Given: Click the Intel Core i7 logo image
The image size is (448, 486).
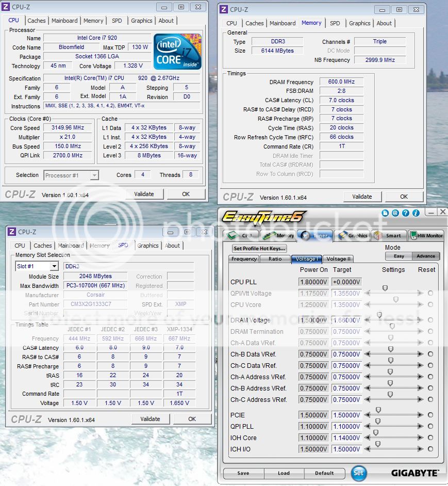Looking at the screenshot, I should [x=177, y=52].
